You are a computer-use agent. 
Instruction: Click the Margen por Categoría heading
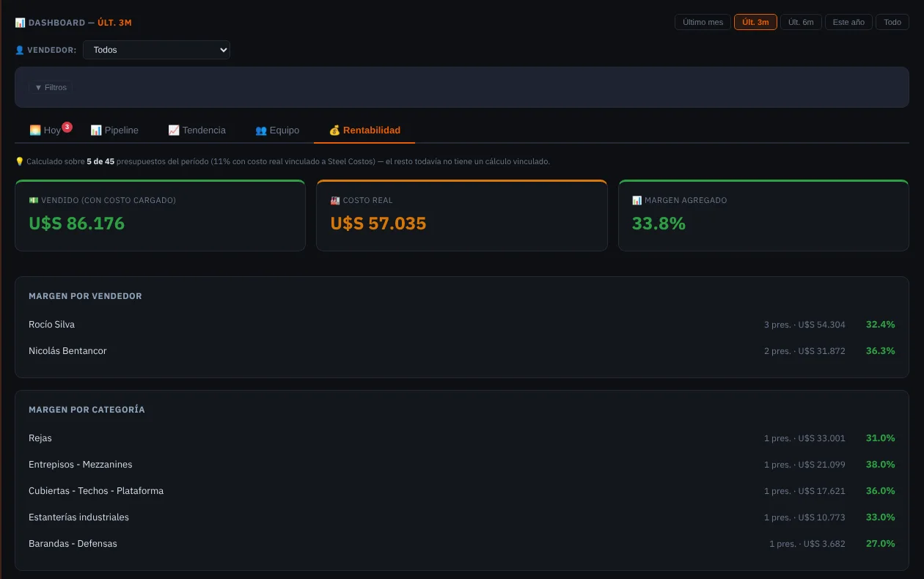87,410
